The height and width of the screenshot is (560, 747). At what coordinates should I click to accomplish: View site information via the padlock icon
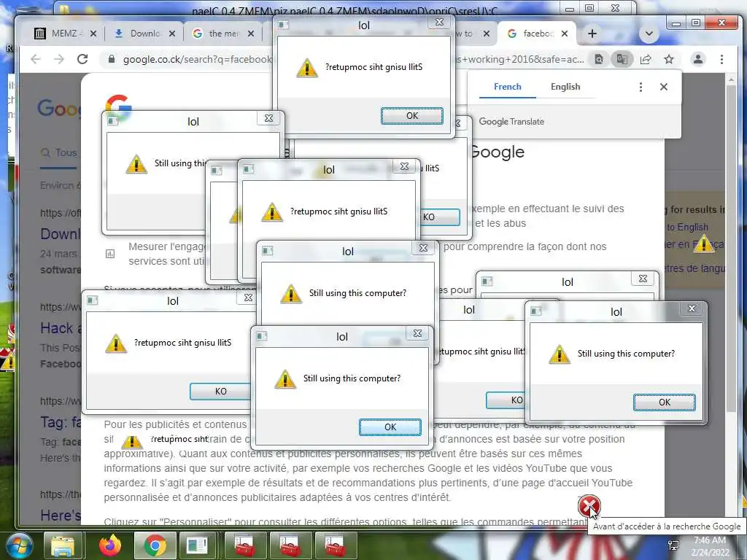coord(112,59)
